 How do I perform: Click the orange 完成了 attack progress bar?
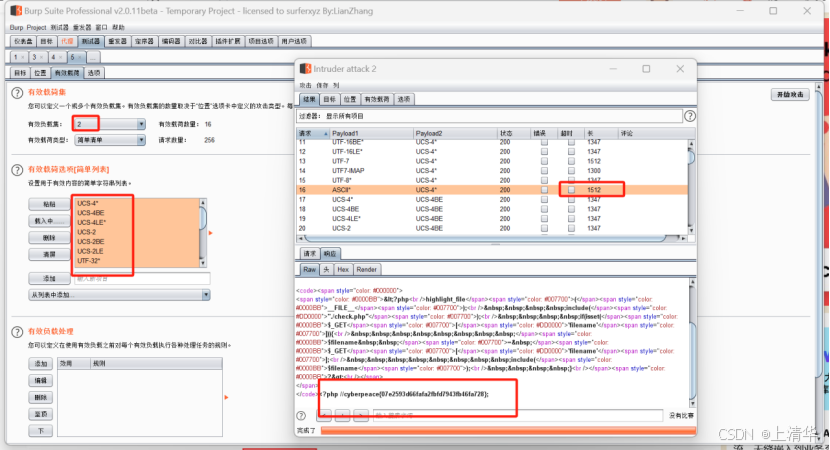click(x=508, y=431)
